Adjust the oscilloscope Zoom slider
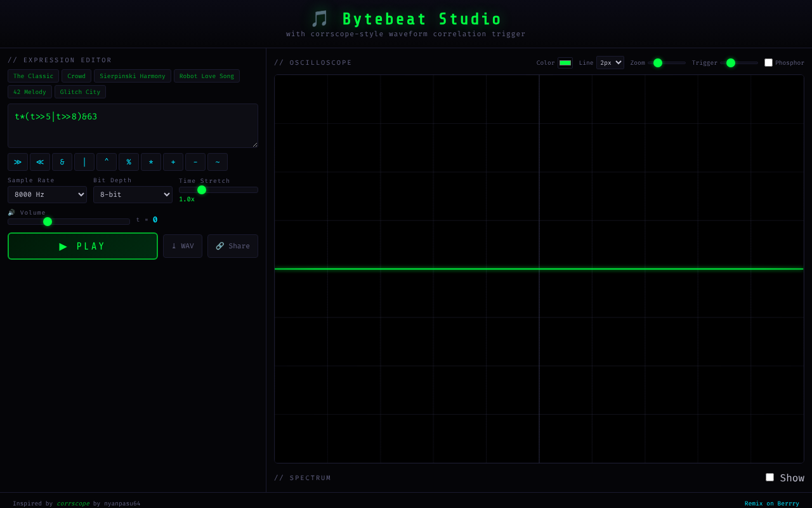 pyautogui.click(x=667, y=63)
